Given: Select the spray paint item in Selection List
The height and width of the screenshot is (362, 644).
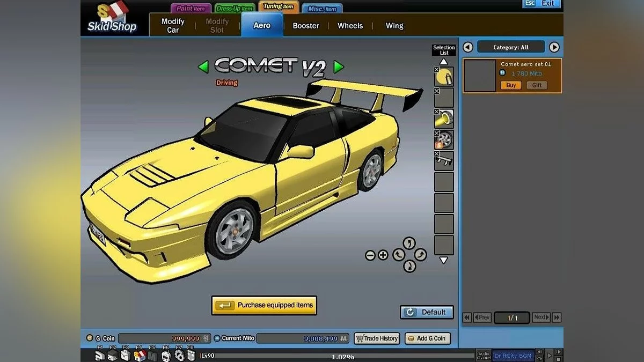Looking at the screenshot, I should (x=444, y=77).
